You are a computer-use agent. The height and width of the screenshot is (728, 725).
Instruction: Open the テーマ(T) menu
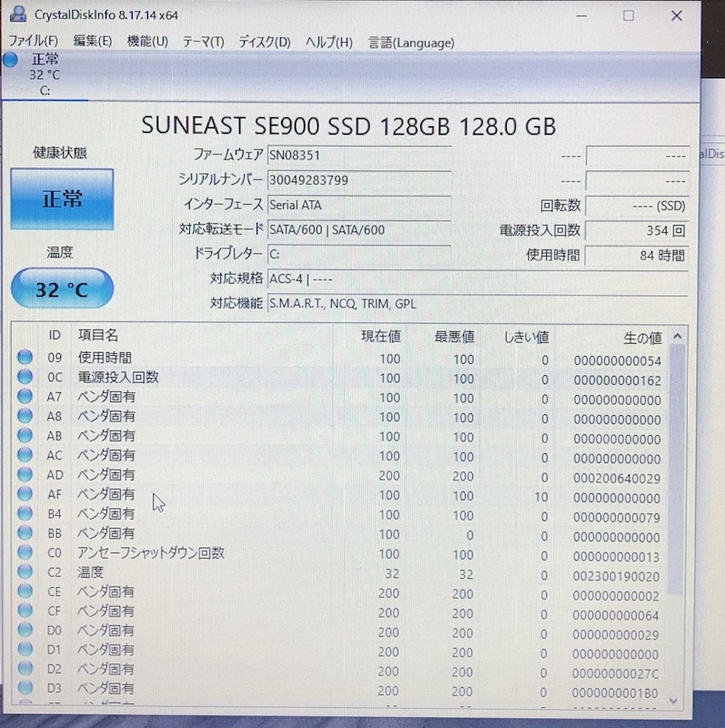click(x=203, y=42)
